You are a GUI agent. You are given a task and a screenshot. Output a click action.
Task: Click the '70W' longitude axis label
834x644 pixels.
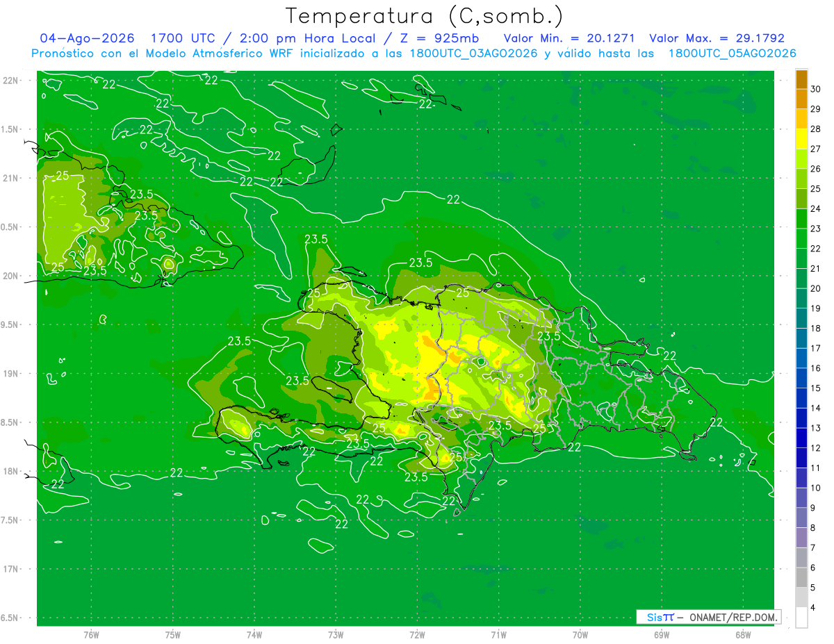580,634
